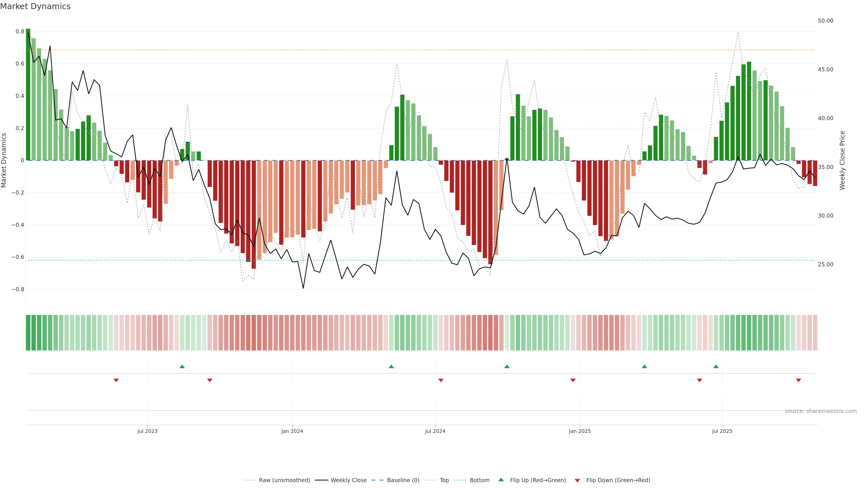Click the green flip-up marker just before Jul 2024

click(391, 366)
